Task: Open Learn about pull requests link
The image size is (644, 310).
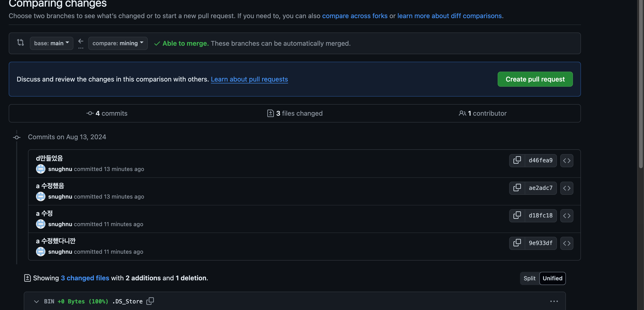Action: tap(249, 79)
